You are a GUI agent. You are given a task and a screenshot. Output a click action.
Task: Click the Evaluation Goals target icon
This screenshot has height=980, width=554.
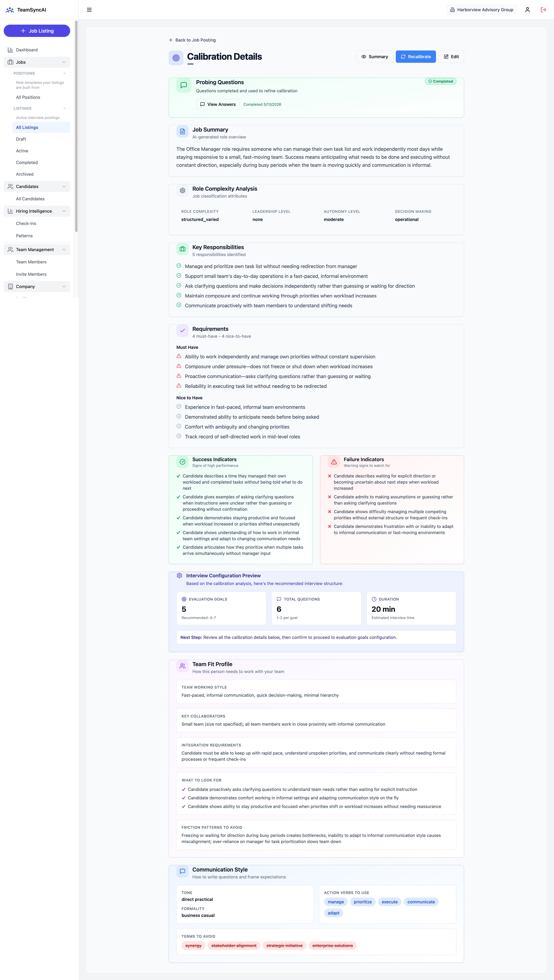(x=184, y=599)
